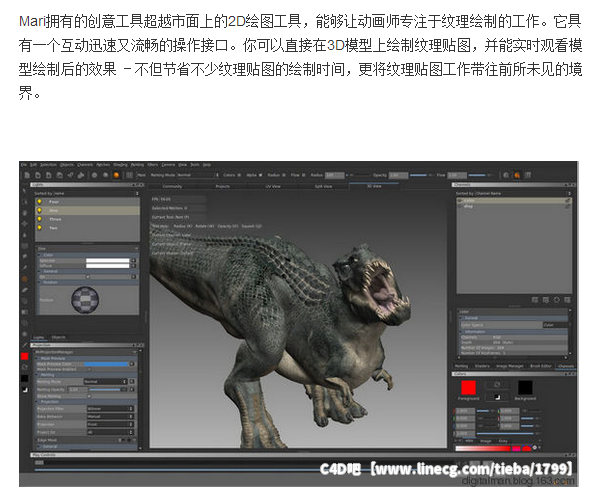Viewport: 606px width, 488px height.
Task: Click the orange paint icon at toolbar right
Action: pos(517,175)
